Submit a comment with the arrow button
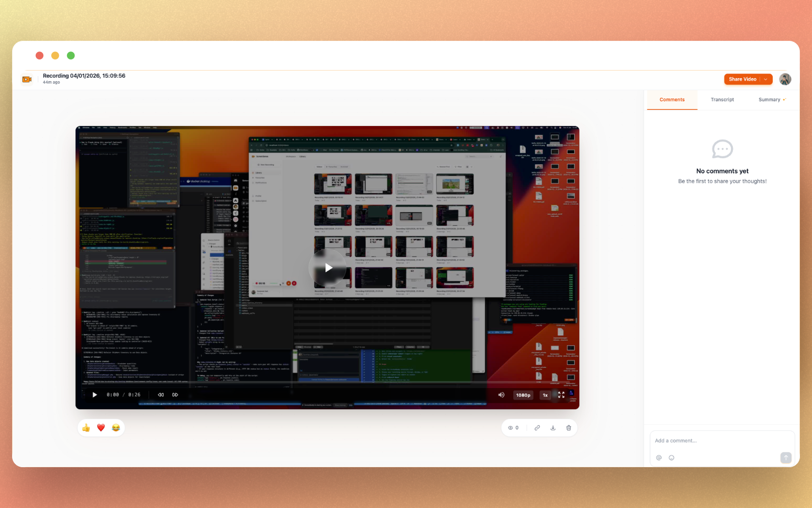This screenshot has width=812, height=508. point(785,458)
